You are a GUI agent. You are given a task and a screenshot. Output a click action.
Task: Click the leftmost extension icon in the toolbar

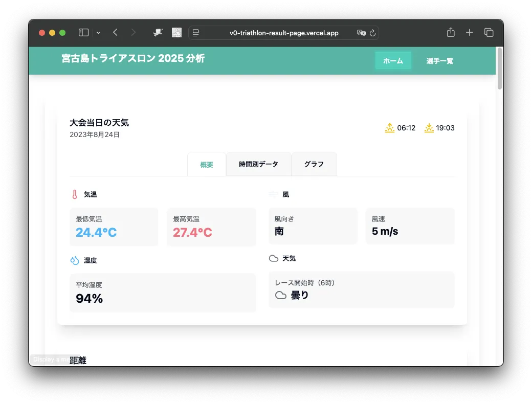(x=158, y=32)
